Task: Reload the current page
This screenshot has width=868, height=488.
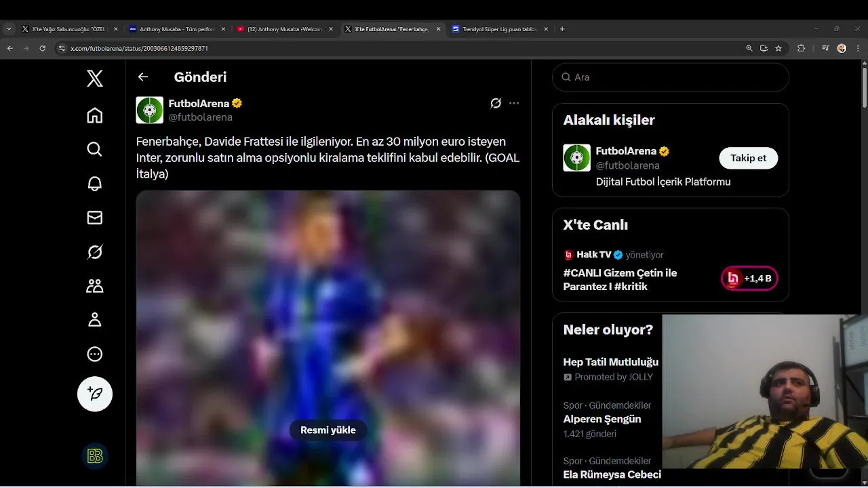Action: 43,48
